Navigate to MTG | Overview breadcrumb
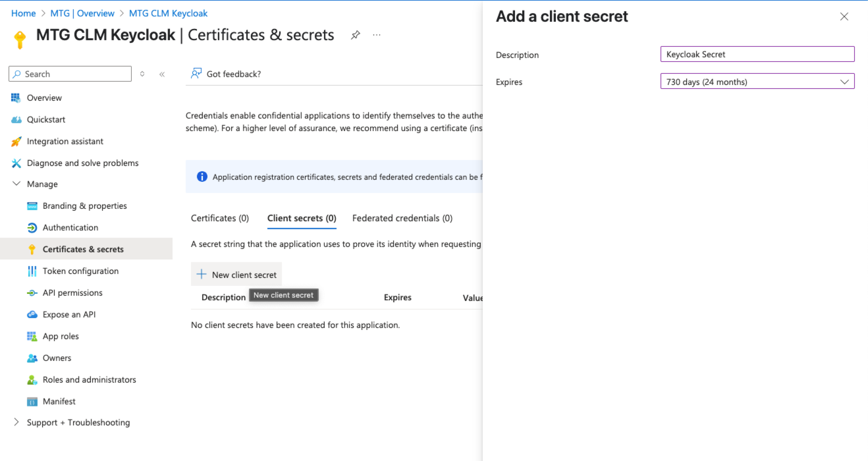 pyautogui.click(x=82, y=13)
